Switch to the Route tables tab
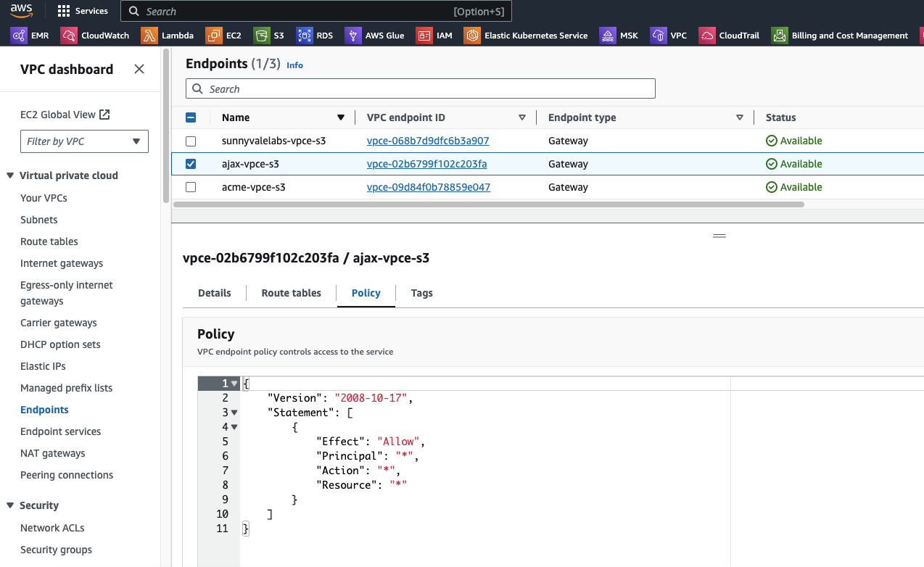Screen dimensions: 924x567 coord(292,293)
